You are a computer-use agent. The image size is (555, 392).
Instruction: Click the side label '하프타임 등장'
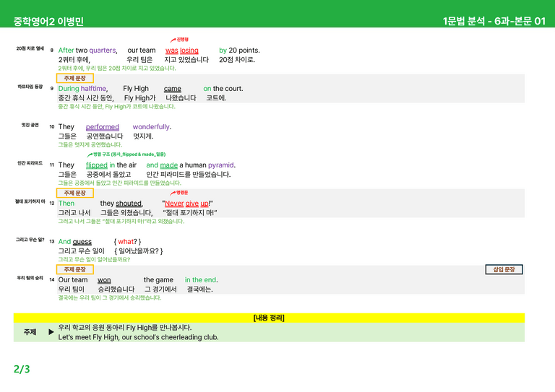point(30,87)
